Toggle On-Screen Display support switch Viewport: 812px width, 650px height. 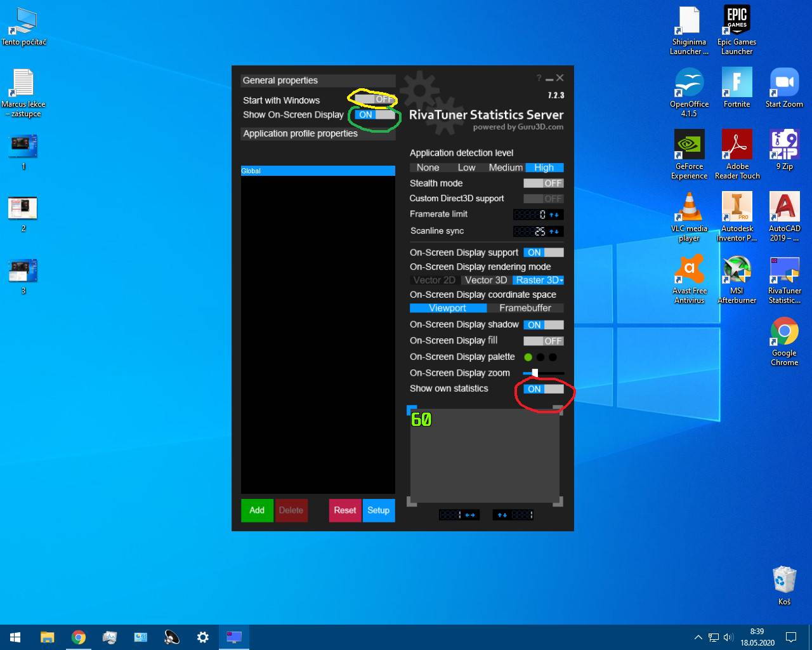point(544,253)
